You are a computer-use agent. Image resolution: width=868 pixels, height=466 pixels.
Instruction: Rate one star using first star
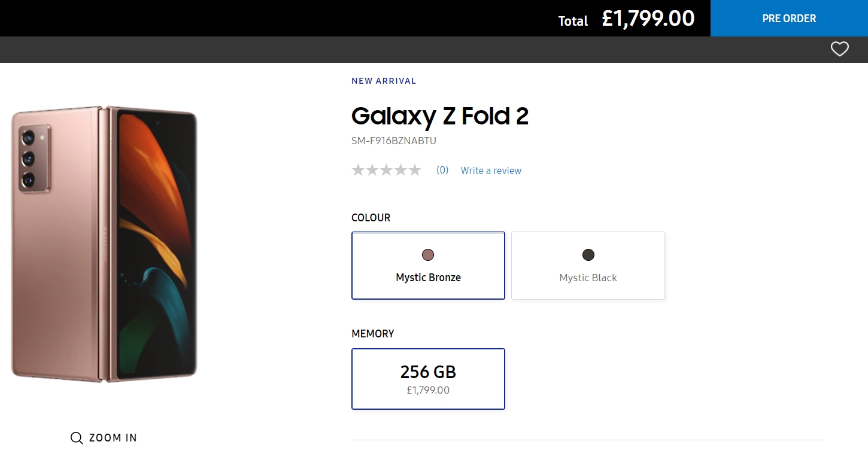click(x=358, y=170)
